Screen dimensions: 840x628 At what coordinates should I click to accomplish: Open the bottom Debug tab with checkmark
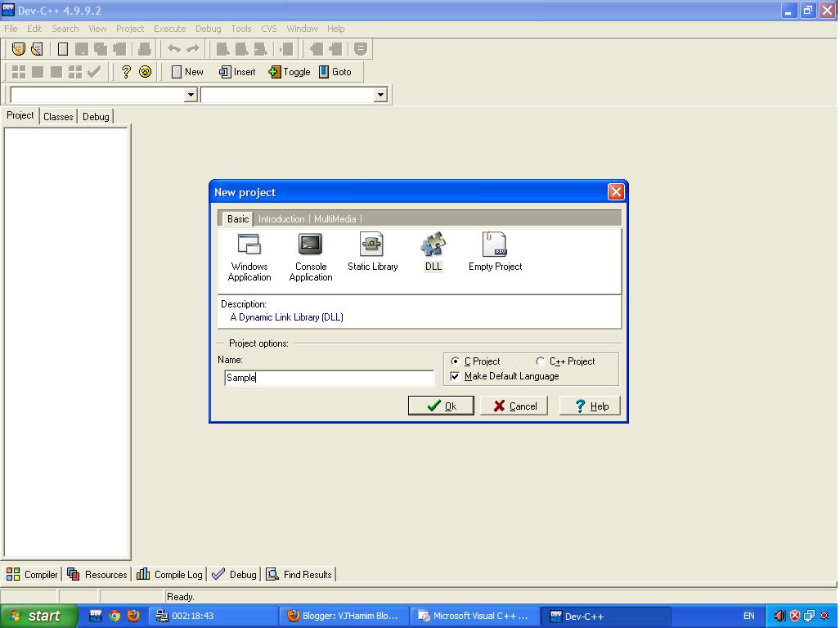pos(234,575)
